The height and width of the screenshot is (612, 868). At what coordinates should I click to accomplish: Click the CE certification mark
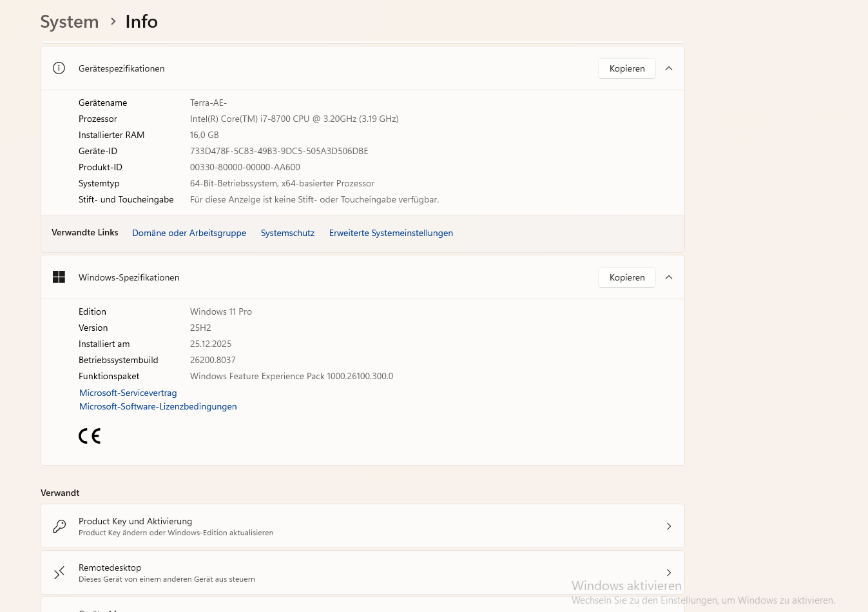coord(90,437)
